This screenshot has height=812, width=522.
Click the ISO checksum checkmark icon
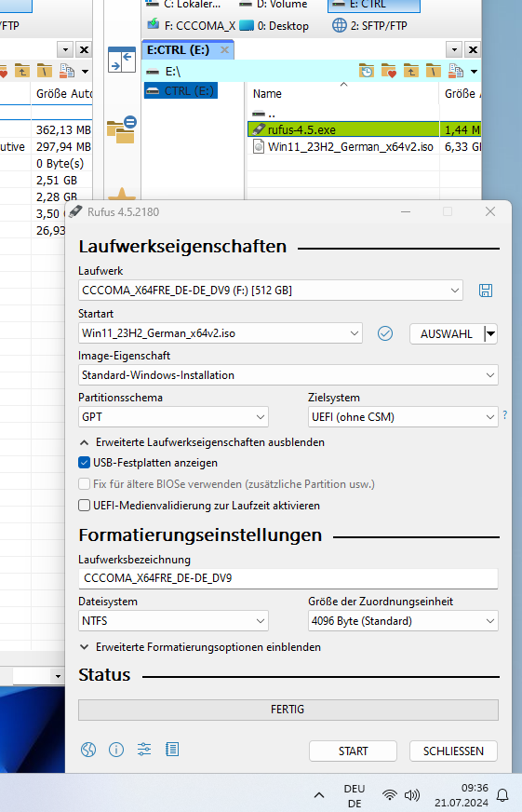tap(385, 333)
